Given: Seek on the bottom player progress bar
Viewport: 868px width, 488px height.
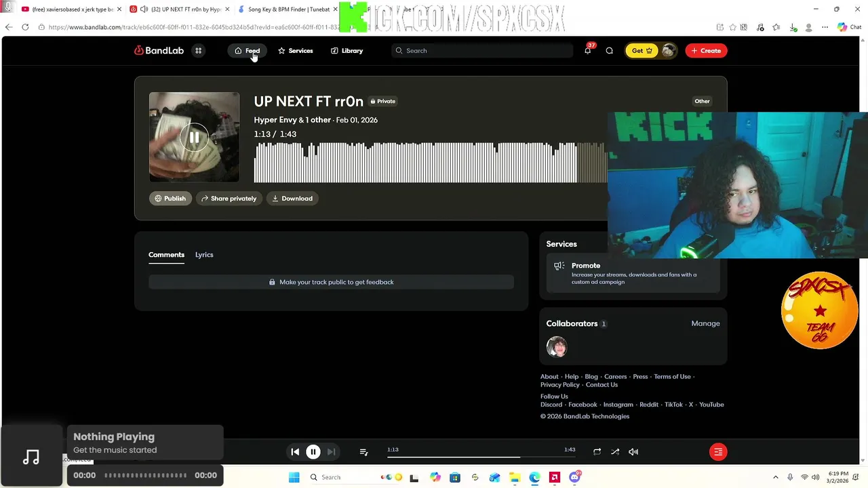Looking at the screenshot, I should pos(481,457).
